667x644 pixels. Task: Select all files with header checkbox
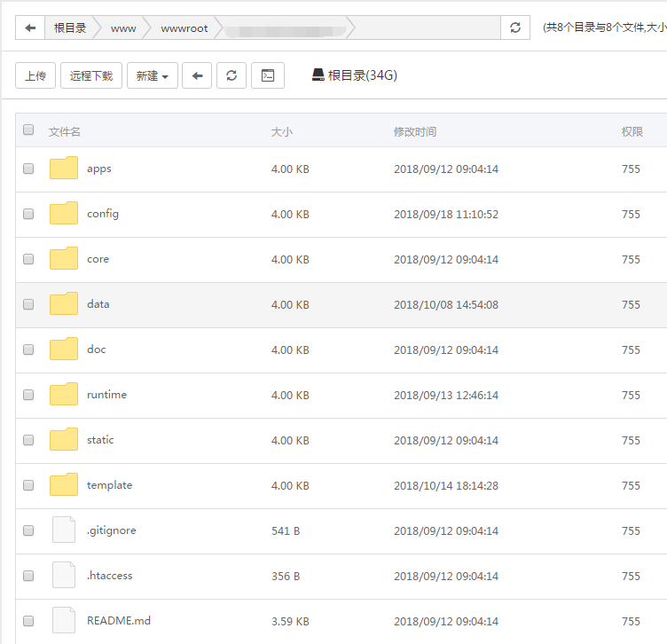(x=28, y=131)
